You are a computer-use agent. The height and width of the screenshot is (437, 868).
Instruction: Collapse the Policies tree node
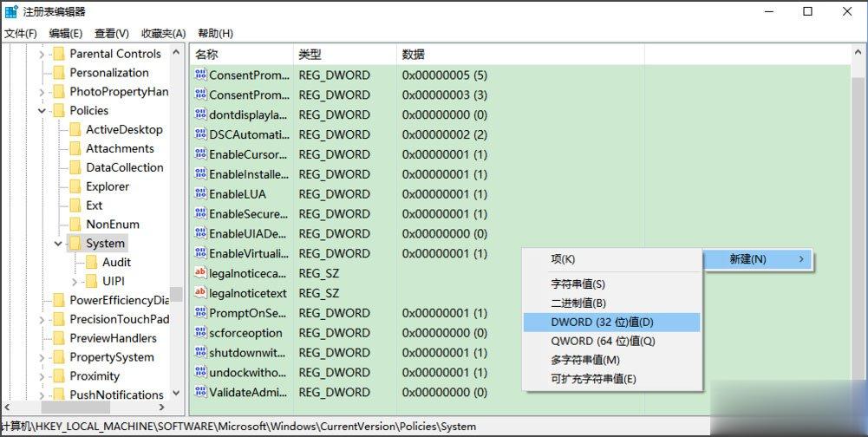tap(42, 111)
